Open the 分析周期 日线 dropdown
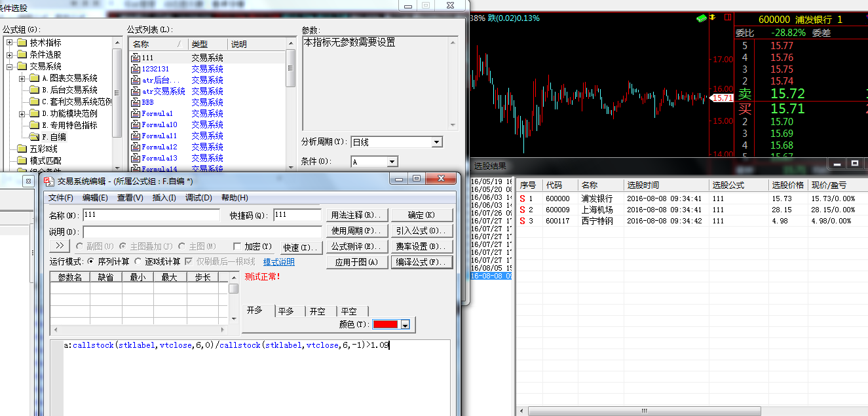Image resolution: width=868 pixels, height=416 pixels. pos(436,142)
